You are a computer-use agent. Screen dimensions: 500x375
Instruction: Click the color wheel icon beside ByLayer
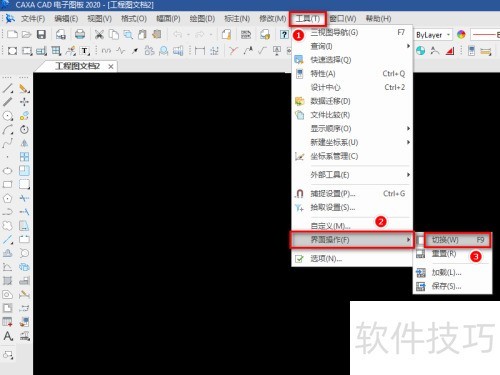(x=461, y=34)
